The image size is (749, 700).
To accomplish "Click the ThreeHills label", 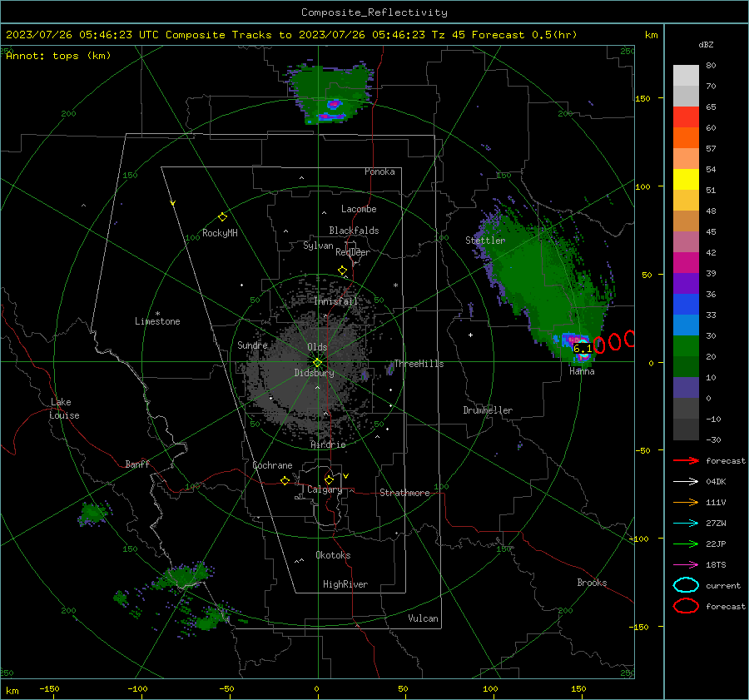I will [x=419, y=364].
